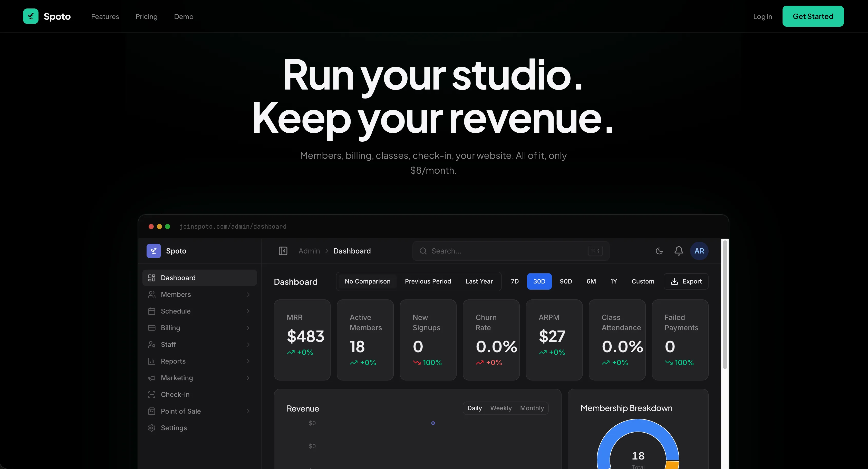Switch Revenue chart to Weekly tab
The height and width of the screenshot is (469, 868).
click(501, 408)
